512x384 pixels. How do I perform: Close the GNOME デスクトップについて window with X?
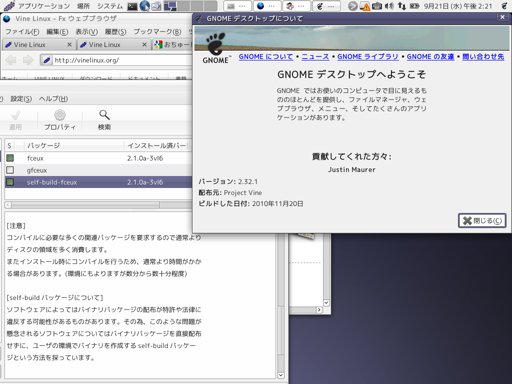[x=502, y=17]
